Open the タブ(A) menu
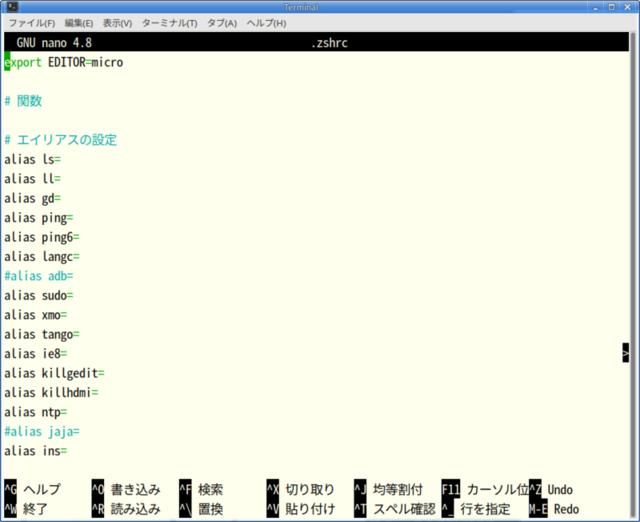This screenshot has width=640, height=522. pyautogui.click(x=222, y=23)
